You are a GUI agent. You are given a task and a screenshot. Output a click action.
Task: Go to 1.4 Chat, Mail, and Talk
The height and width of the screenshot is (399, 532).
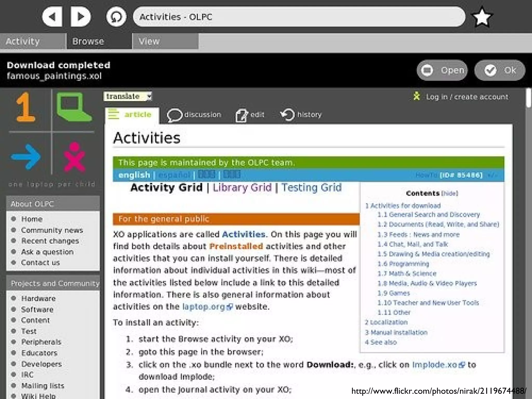point(413,244)
